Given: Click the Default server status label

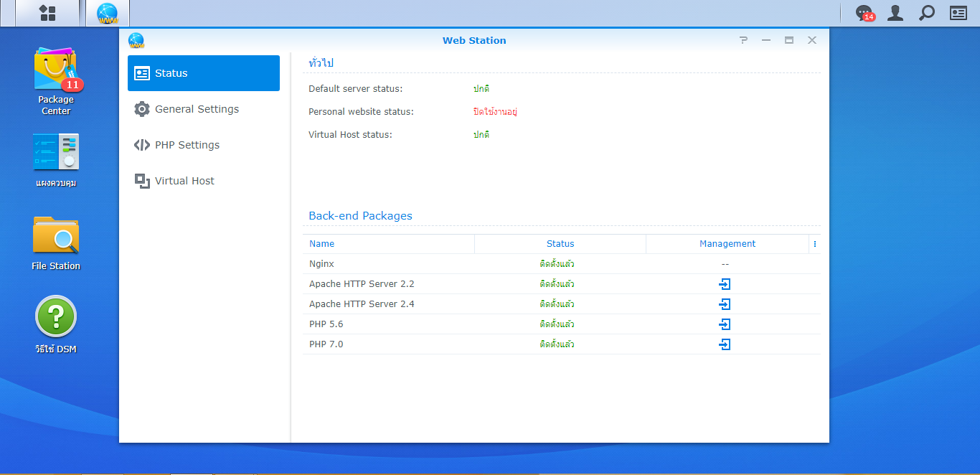Looking at the screenshot, I should click(356, 89).
